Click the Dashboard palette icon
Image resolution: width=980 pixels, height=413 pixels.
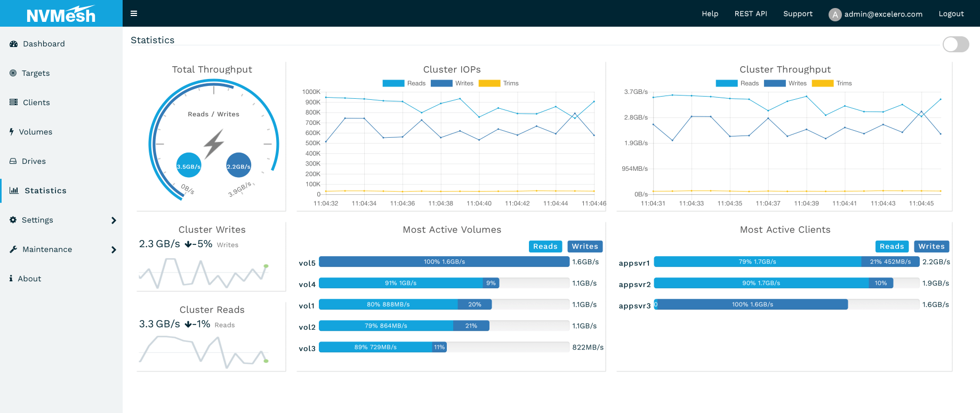tap(13, 44)
